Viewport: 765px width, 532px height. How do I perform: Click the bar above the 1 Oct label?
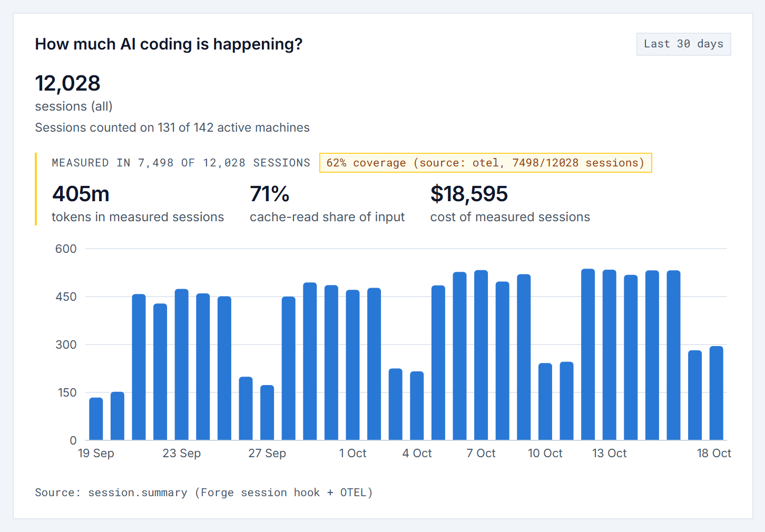click(x=353, y=365)
